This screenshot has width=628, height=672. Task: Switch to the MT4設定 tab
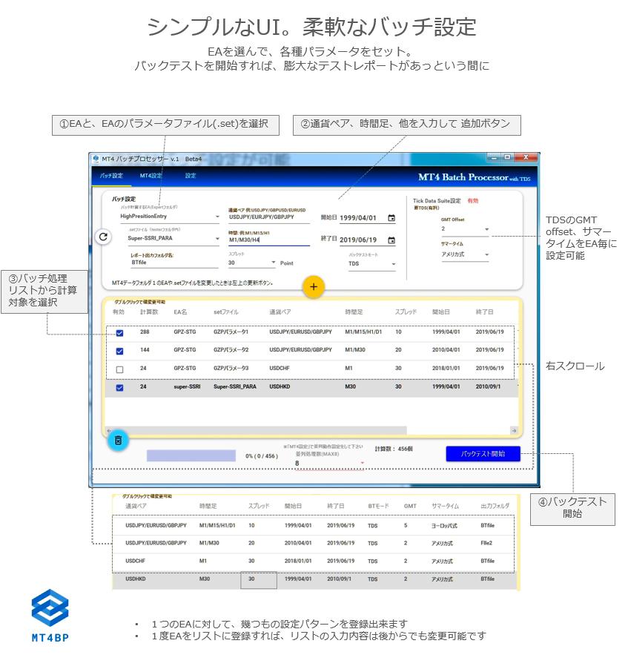point(151,176)
